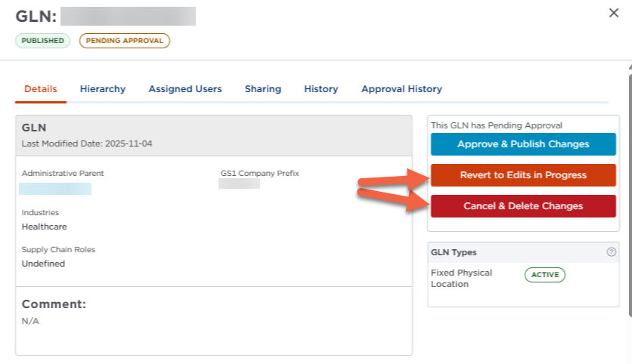
Task: Select the Sharing tab
Action: pyautogui.click(x=263, y=89)
